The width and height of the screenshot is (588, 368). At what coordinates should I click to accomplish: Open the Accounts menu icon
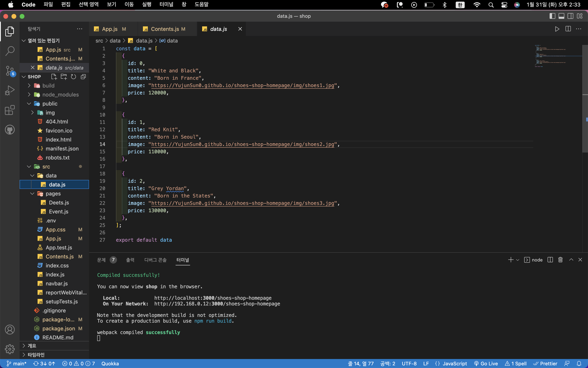10,330
